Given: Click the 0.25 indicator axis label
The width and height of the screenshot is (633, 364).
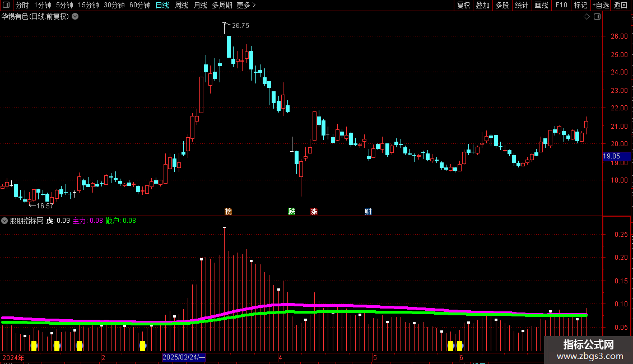Looking at the screenshot, I should 621,235.
